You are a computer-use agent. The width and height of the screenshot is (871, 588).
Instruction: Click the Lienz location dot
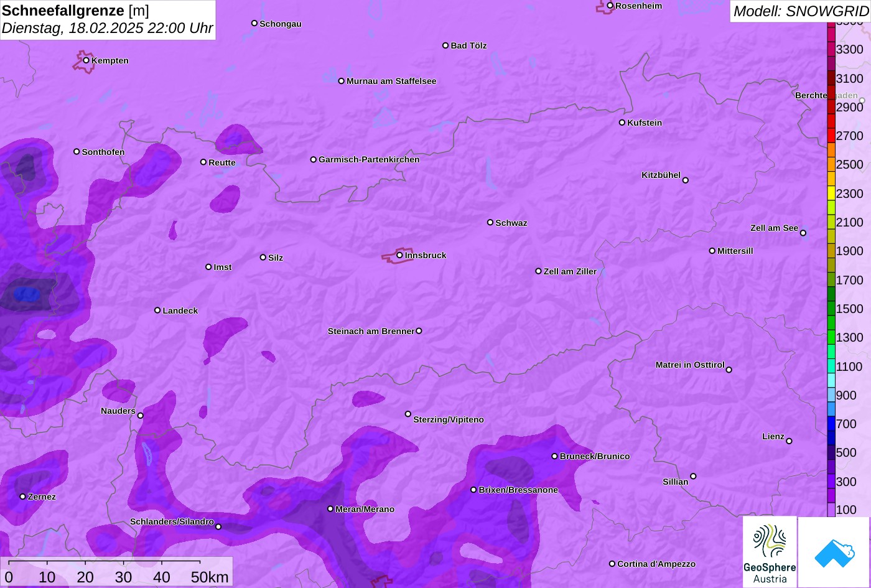[x=789, y=441]
